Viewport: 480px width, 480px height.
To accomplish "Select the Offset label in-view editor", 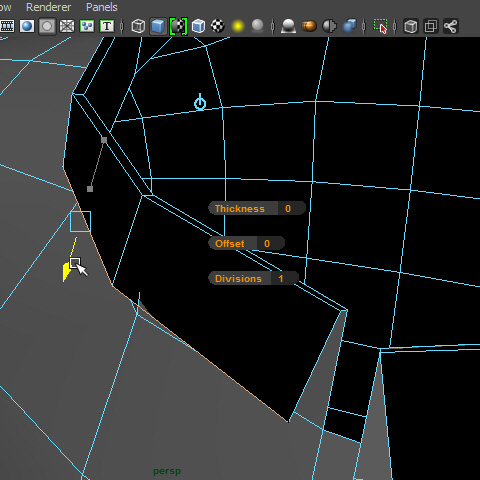I will [230, 243].
